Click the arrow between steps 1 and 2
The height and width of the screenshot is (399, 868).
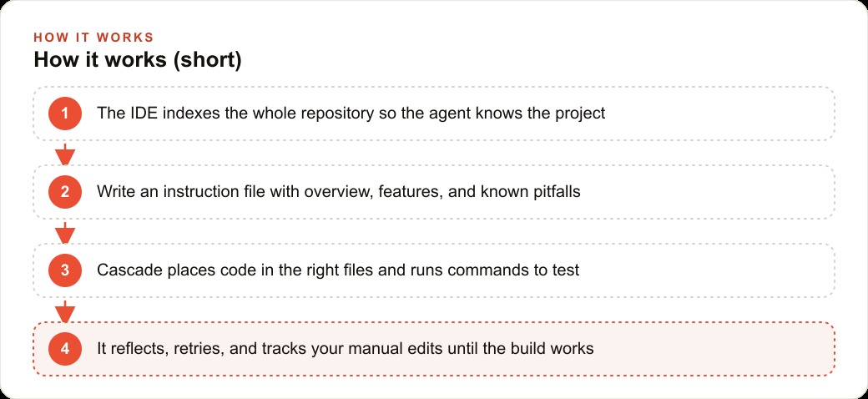coord(65,154)
